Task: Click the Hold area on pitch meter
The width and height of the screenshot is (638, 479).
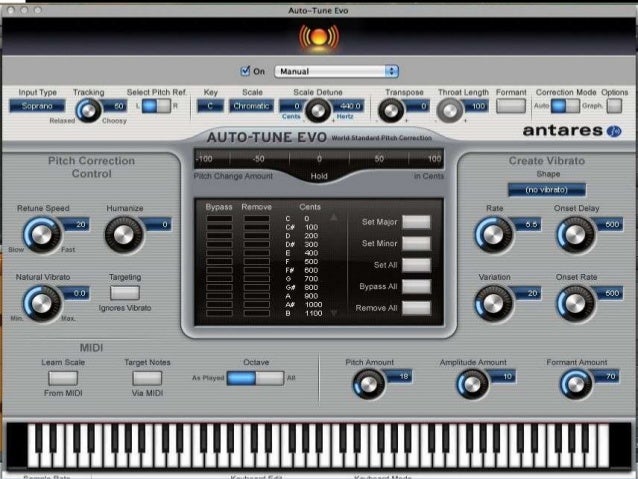Action: tap(319, 176)
